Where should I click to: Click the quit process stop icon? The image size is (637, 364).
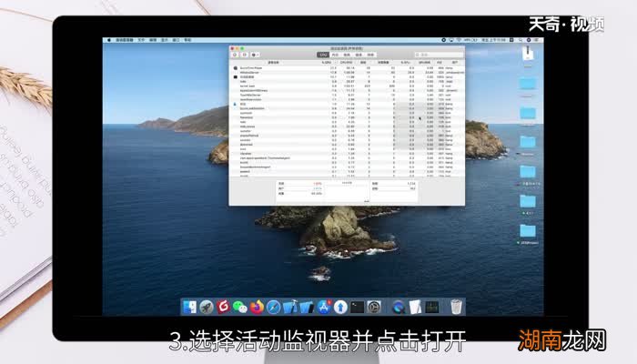234,55
